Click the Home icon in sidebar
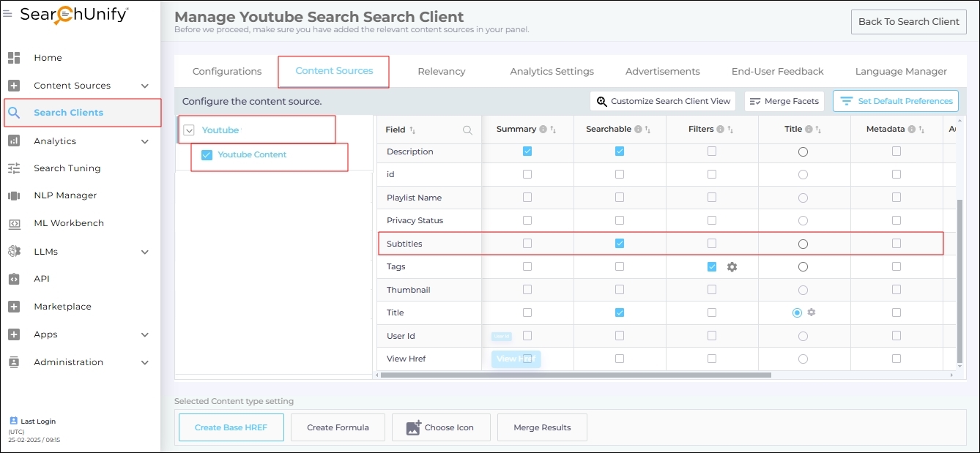The width and height of the screenshot is (980, 453). pyautogui.click(x=14, y=58)
